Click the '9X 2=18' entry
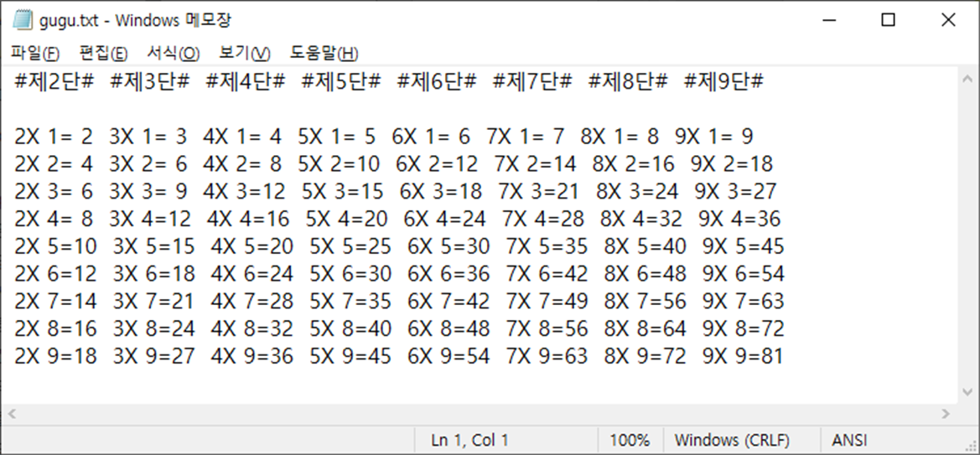Image resolution: width=980 pixels, height=455 pixels. (732, 163)
